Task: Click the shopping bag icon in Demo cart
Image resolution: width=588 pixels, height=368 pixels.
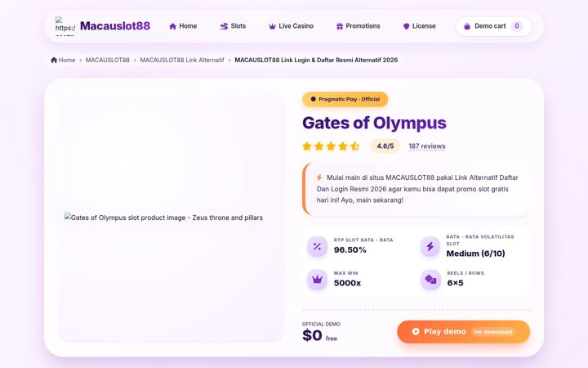Action: (x=467, y=26)
